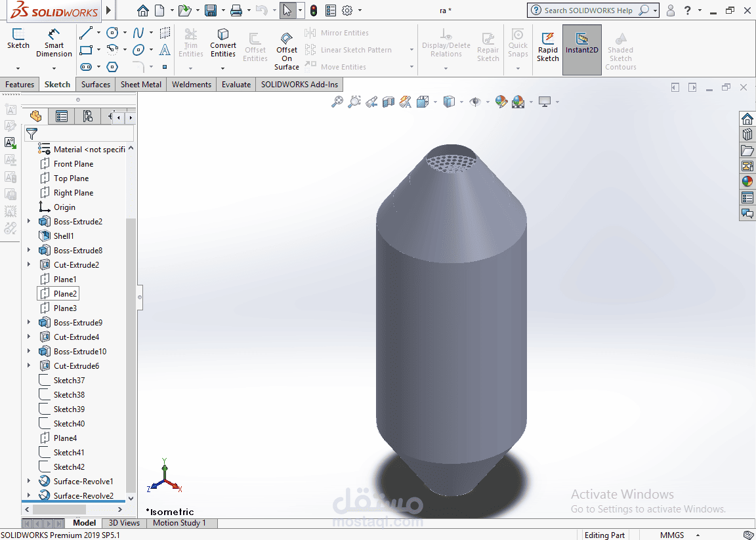
Task: Switch to the Features tab
Action: click(20, 85)
